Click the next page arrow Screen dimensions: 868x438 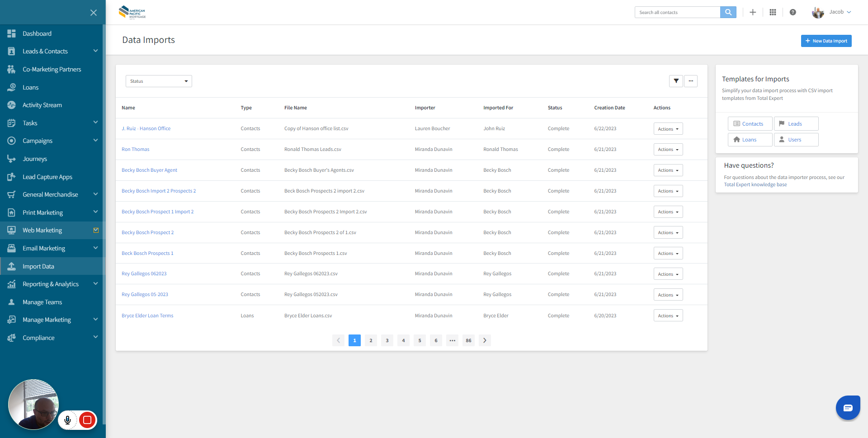[485, 340]
